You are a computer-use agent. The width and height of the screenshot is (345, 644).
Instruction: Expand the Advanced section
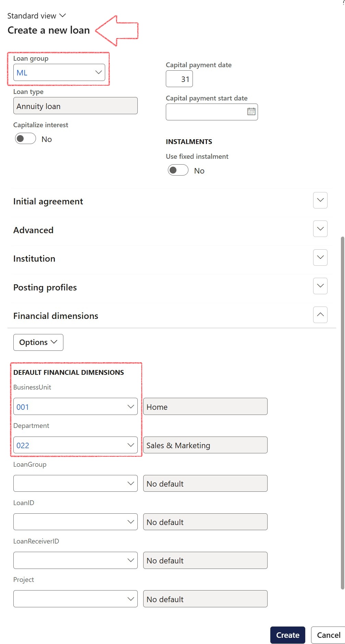coord(320,229)
